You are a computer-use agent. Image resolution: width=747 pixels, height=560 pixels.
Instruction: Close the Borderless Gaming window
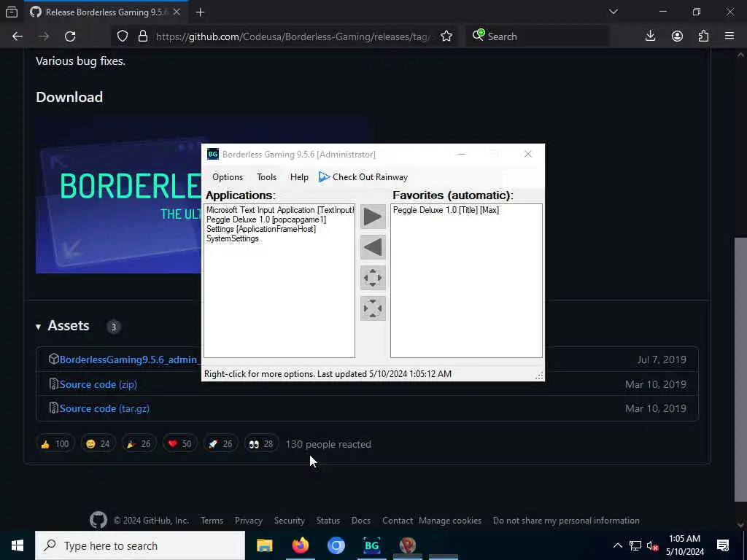pos(528,154)
